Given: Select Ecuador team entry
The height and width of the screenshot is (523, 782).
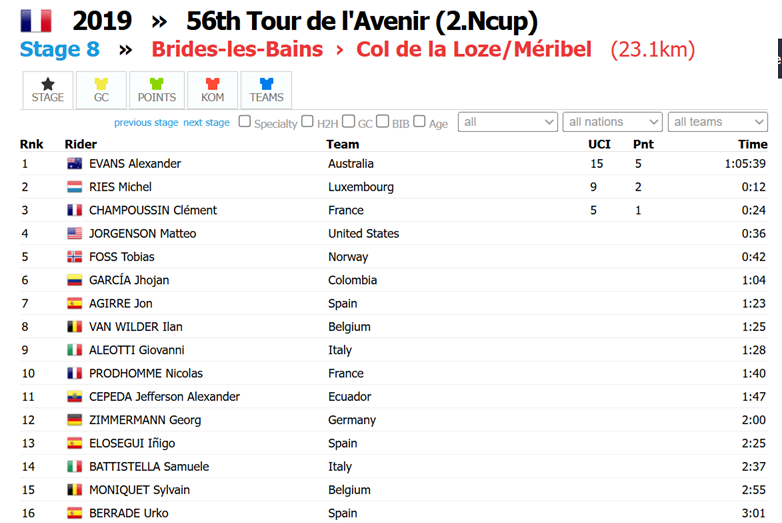Looking at the screenshot, I should coord(350,397).
